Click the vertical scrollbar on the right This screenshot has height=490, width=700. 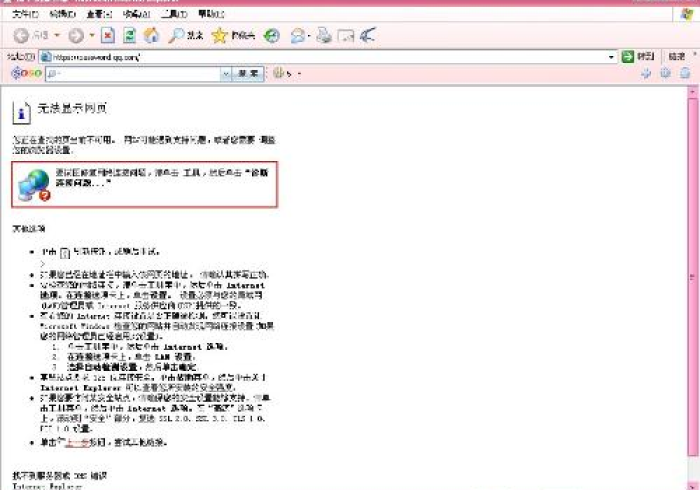pos(692,280)
